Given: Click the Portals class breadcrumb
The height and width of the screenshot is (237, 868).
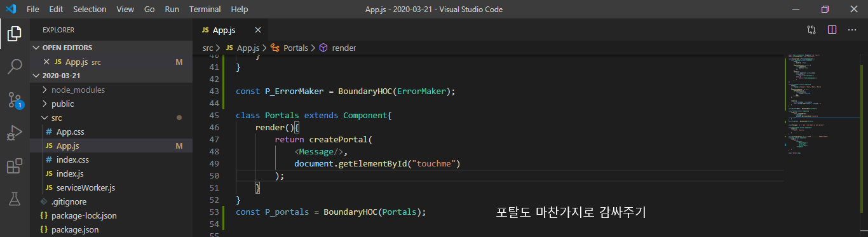Looking at the screenshot, I should pos(290,48).
